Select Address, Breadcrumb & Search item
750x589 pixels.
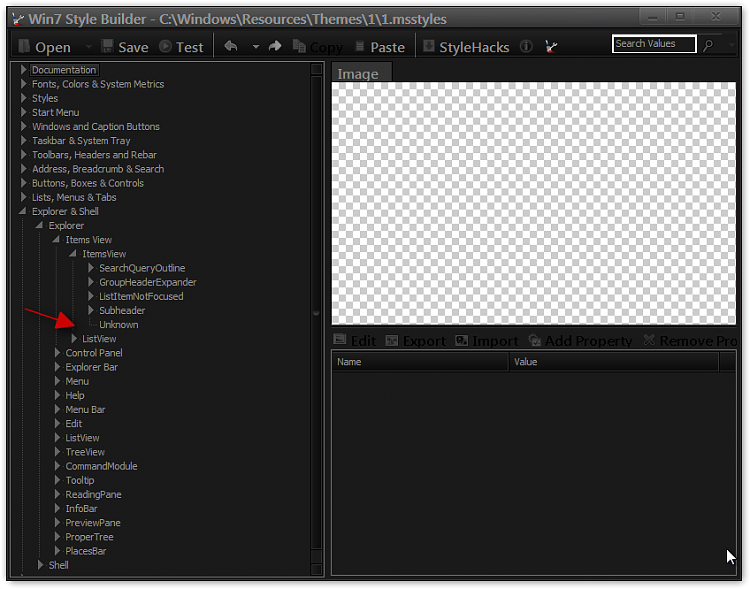pos(98,168)
